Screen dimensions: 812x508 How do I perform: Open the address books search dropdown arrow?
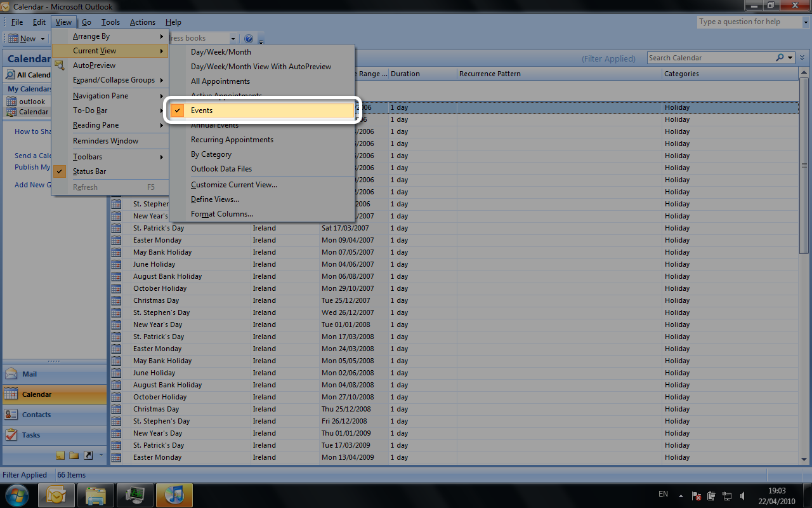[233, 39]
